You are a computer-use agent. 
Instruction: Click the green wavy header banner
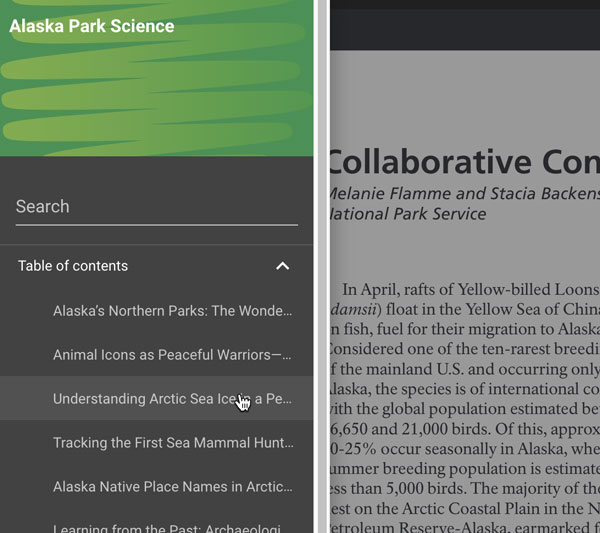(157, 100)
